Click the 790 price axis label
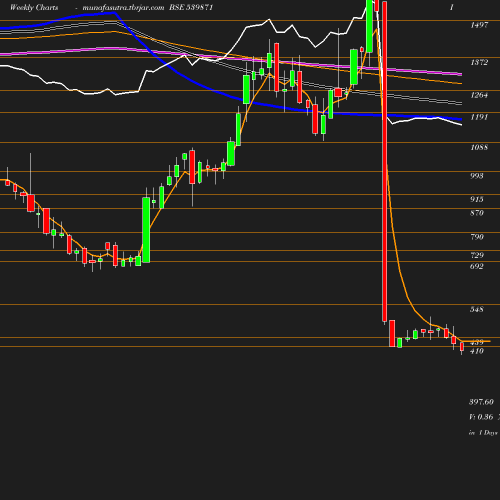The image size is (500, 500). tap(477, 237)
